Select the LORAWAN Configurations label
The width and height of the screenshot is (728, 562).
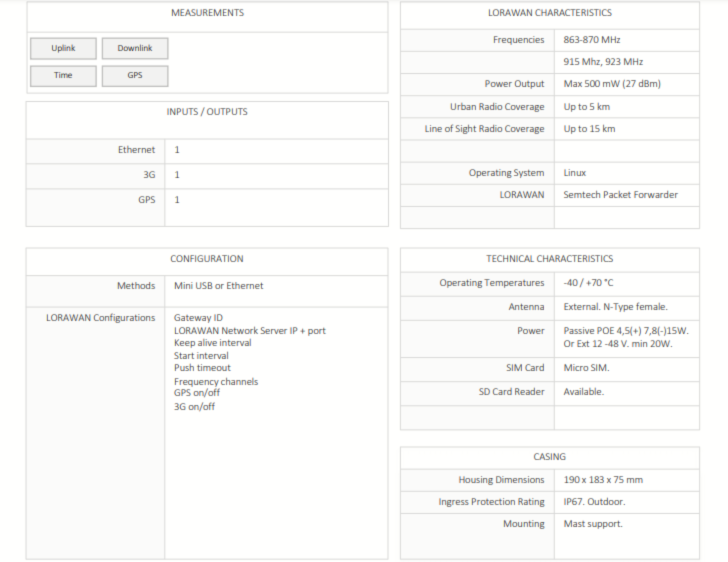(101, 318)
